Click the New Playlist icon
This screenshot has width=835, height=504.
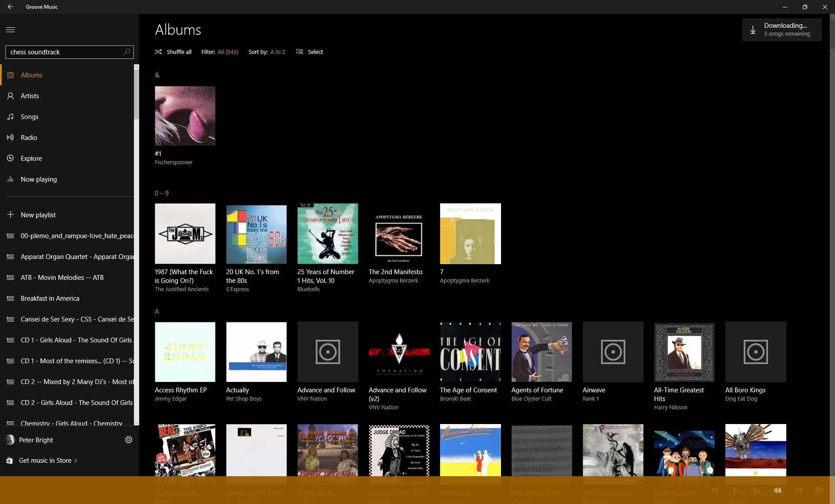click(x=10, y=215)
